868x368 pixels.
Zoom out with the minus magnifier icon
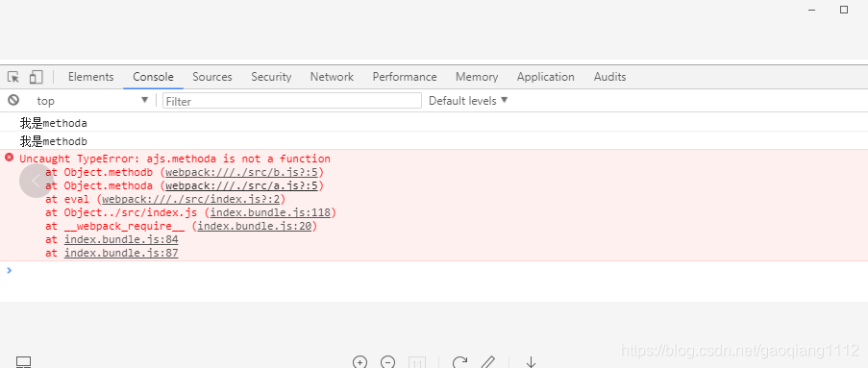[x=388, y=362]
